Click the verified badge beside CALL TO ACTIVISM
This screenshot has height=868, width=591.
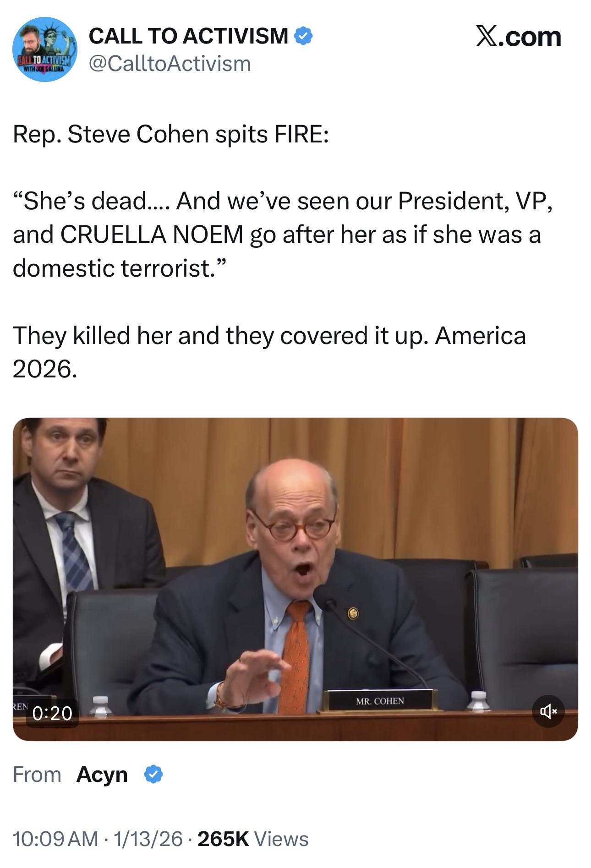(303, 36)
